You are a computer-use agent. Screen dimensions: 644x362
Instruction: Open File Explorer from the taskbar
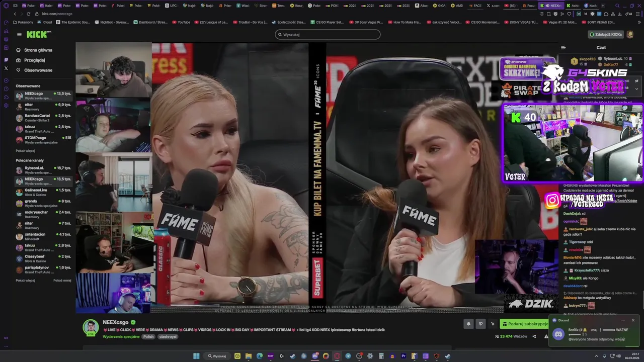pos(249,356)
